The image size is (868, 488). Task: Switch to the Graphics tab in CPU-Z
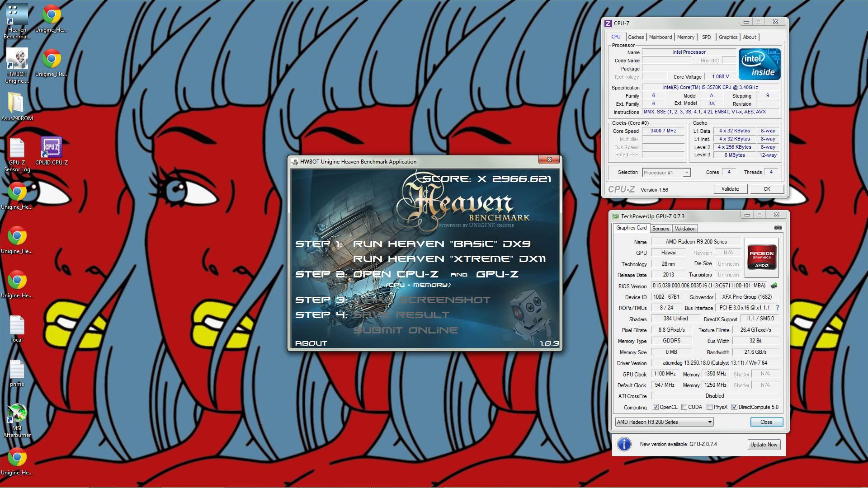728,37
